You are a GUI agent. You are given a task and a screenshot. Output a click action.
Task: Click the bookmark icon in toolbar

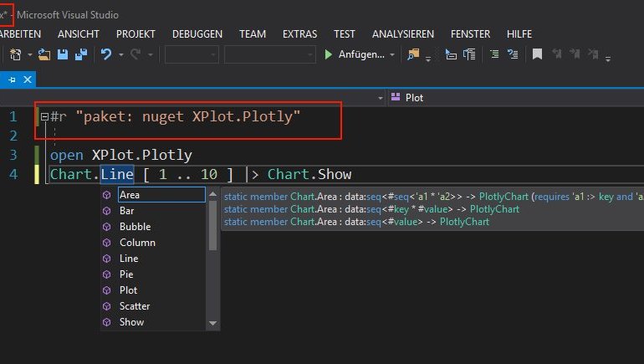(537, 54)
